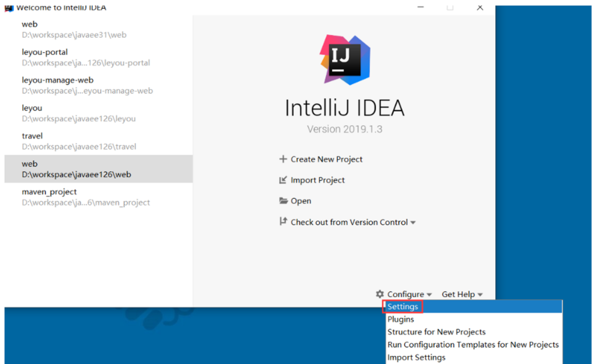Open recent project leyou-manage-web
Screen dimensions: 592x364
tap(98, 85)
